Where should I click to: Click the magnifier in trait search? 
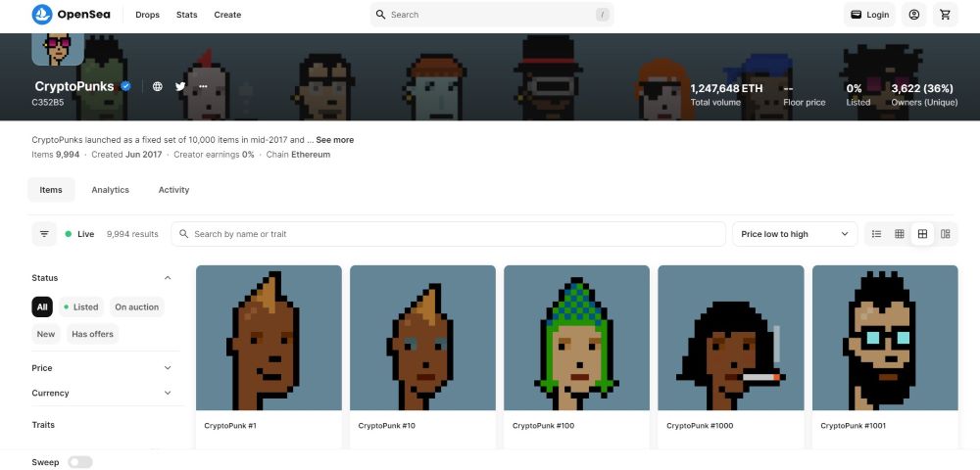(x=184, y=234)
